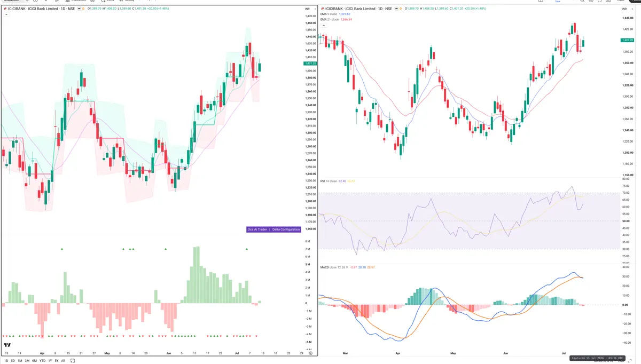
Task: Click the 70.00 level on RSI scale
Action: tap(626, 193)
